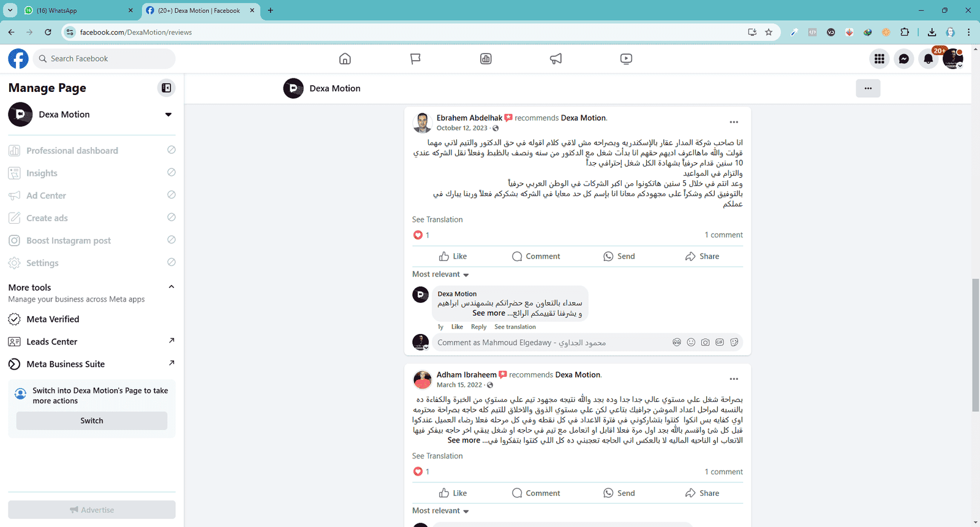Open the Facebook menu grid icon

880,59
